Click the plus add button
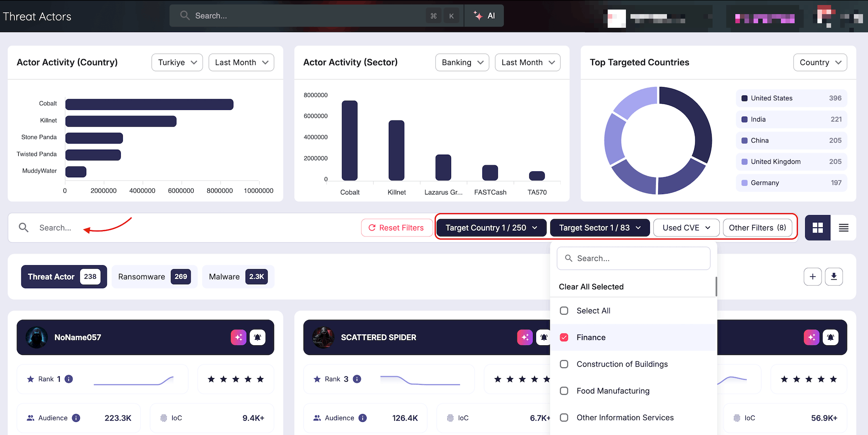The image size is (868, 435). pos(812,276)
